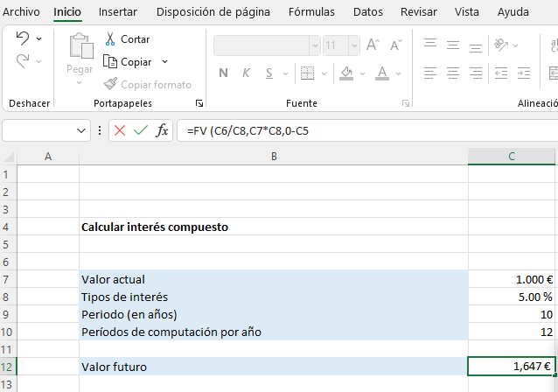Align text to middle vertically
558x392 pixels.
pos(453,45)
